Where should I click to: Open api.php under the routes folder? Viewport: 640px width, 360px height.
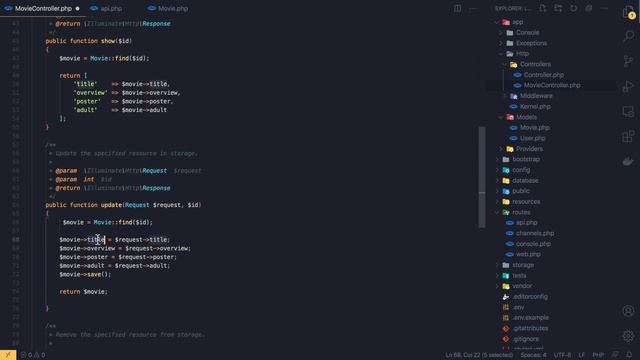click(x=526, y=223)
